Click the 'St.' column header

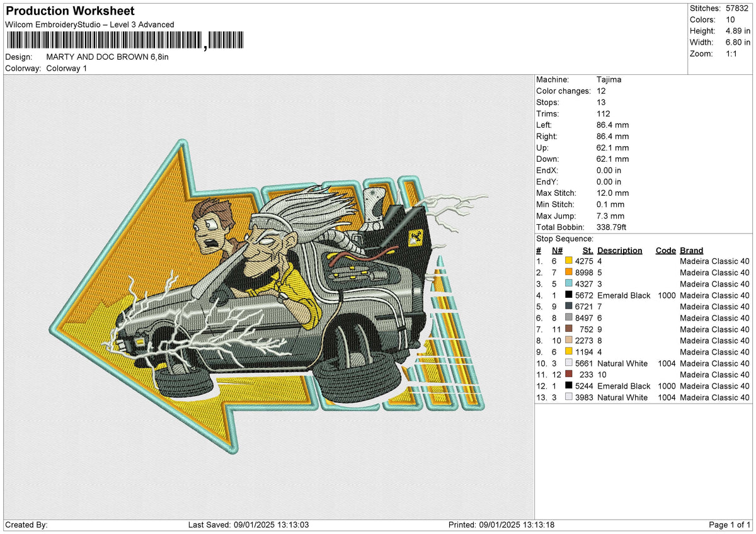587,250
